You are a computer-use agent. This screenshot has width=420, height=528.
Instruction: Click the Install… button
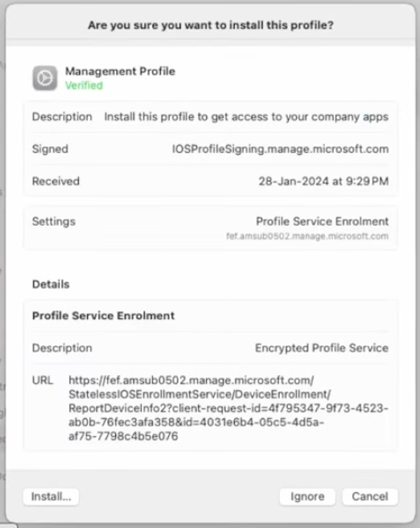[x=51, y=497]
